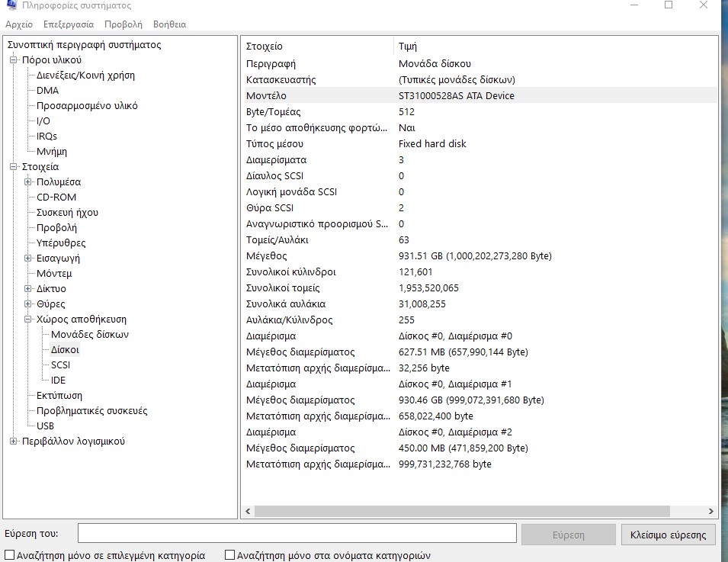
Task: Open the Προβολή menu
Action: (123, 24)
